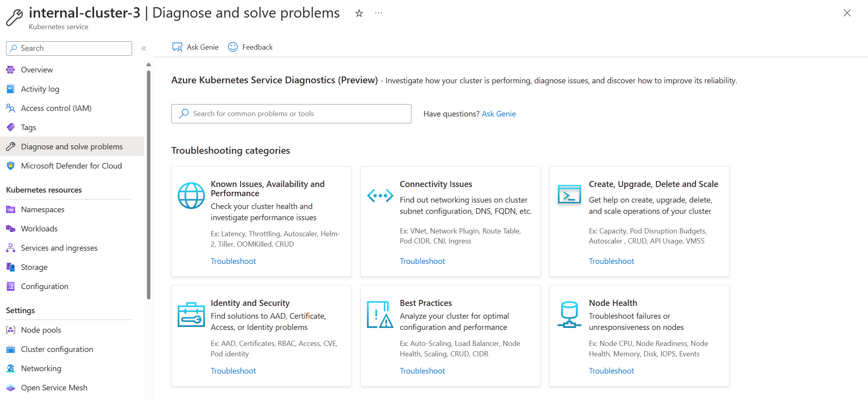
Task: Open Cluster configuration under Settings
Action: pos(57,349)
